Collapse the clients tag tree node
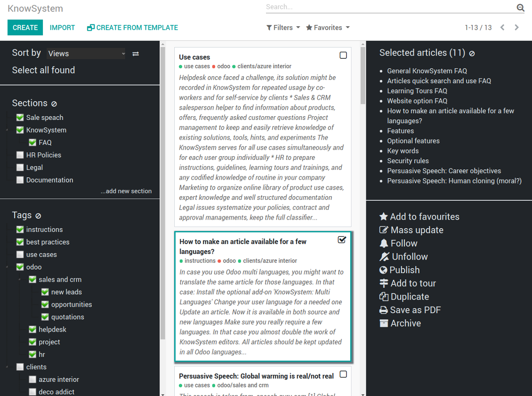This screenshot has height=396, width=532. coord(7,367)
